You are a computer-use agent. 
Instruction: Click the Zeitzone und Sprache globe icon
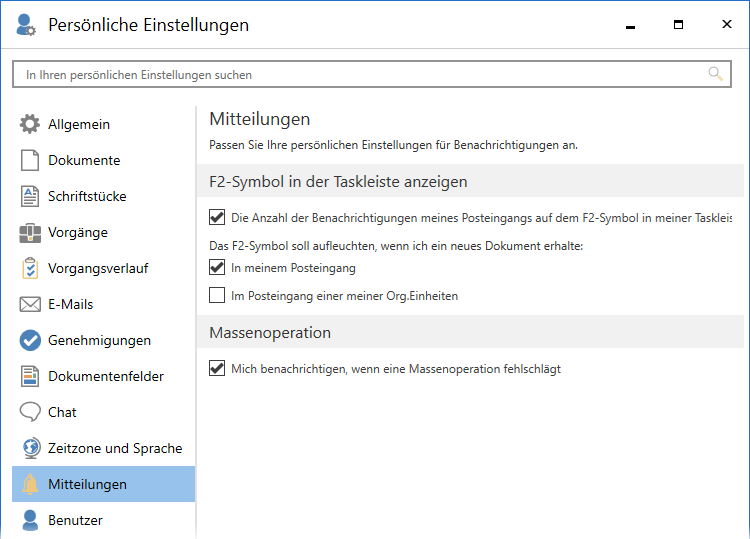30,449
